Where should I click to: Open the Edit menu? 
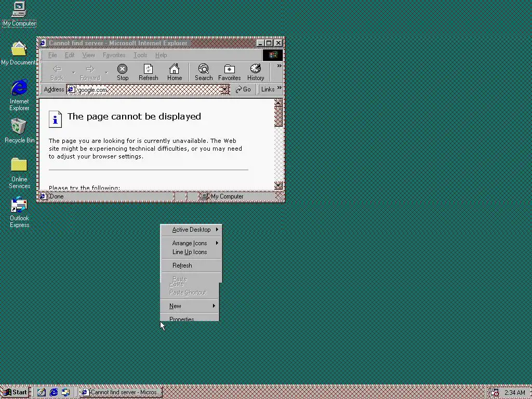pos(70,55)
